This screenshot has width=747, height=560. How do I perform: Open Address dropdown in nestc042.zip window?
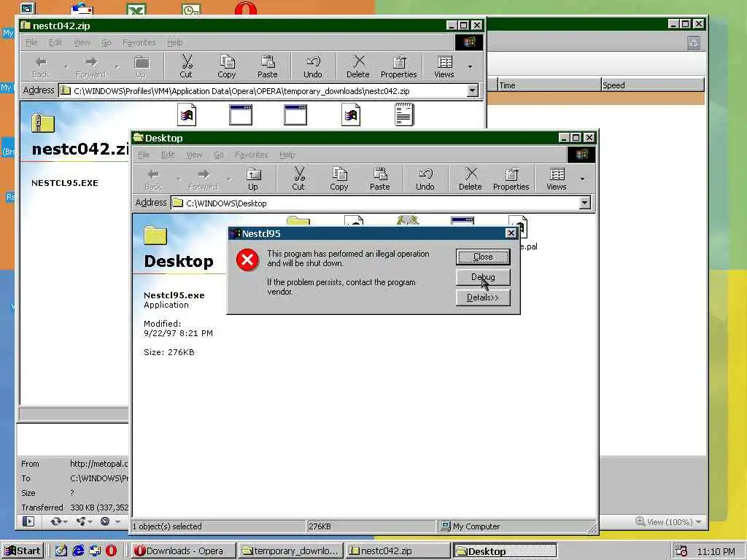tap(472, 90)
